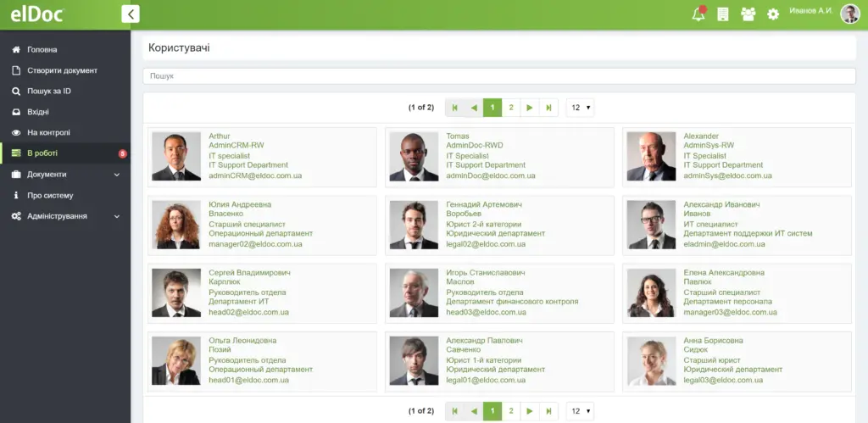
Task: Open the organization building icon
Action: pyautogui.click(x=723, y=14)
